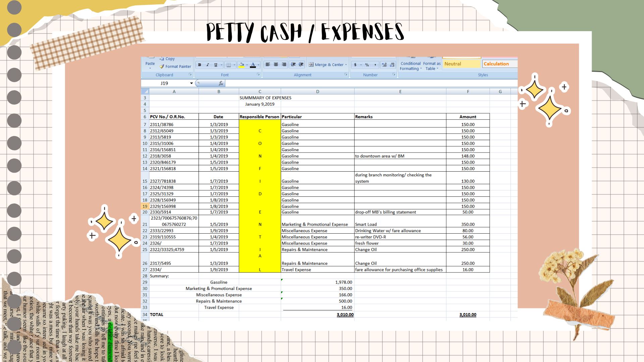Click the fill color bucket icon

coord(241,65)
